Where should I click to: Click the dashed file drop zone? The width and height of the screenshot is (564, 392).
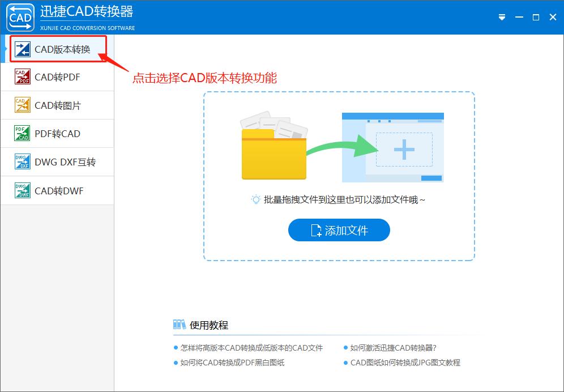[x=339, y=176]
